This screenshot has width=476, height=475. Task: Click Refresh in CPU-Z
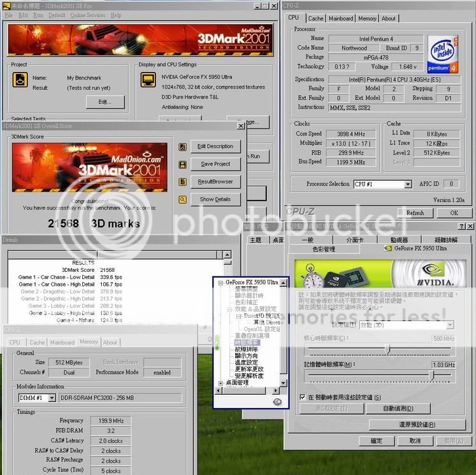click(415, 213)
